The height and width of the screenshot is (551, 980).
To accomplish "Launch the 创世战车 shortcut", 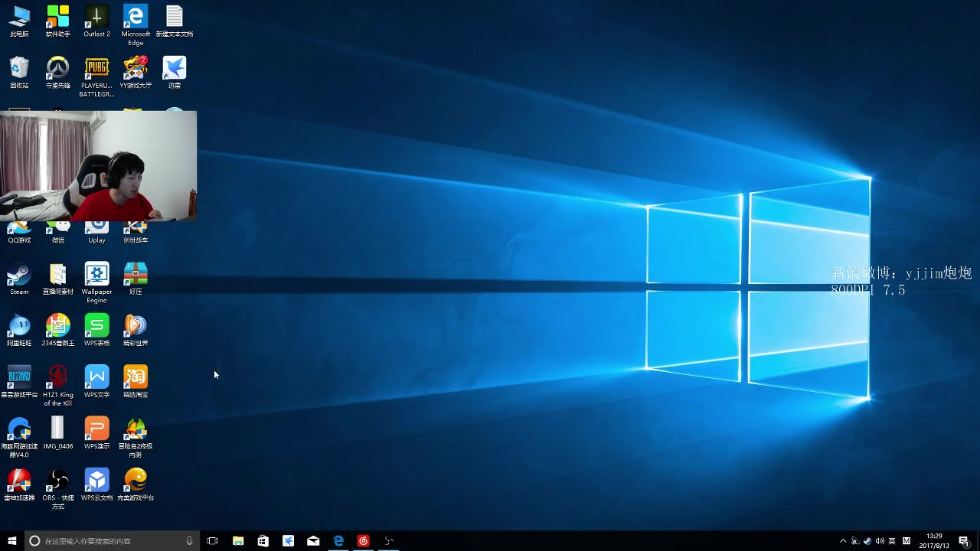I will (x=136, y=233).
